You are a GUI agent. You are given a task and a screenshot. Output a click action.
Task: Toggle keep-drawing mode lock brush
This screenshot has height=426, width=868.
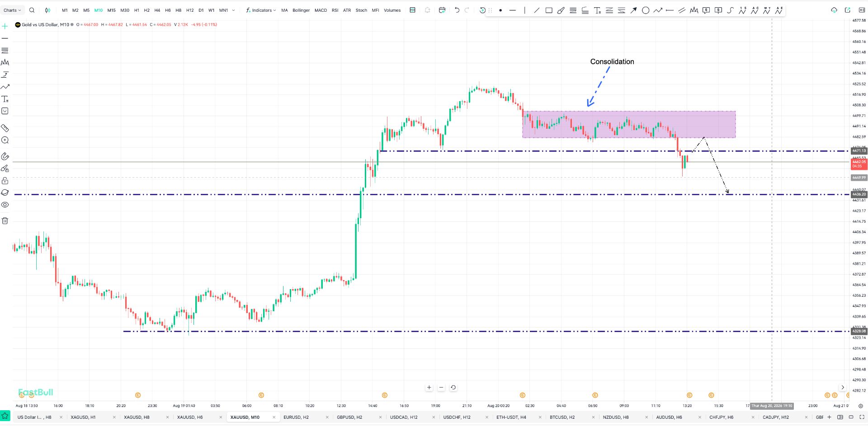5,169
